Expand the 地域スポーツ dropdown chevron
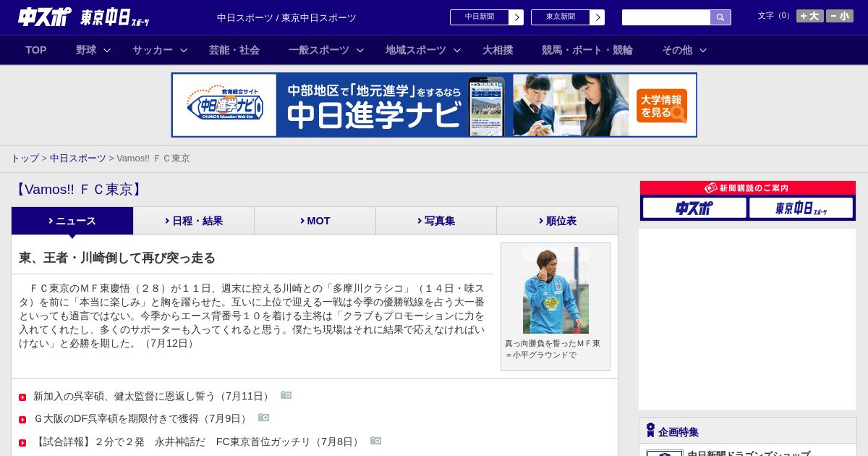The image size is (868, 456). coord(457,50)
